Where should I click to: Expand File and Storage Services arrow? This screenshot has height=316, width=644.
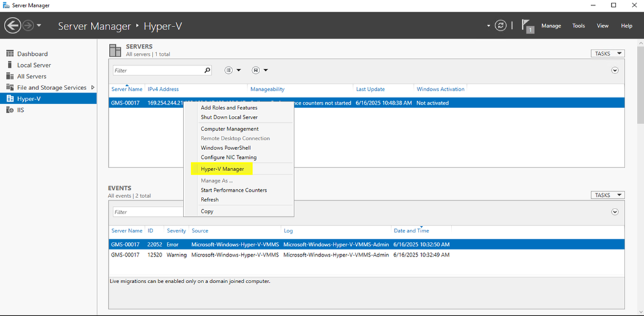(x=93, y=88)
